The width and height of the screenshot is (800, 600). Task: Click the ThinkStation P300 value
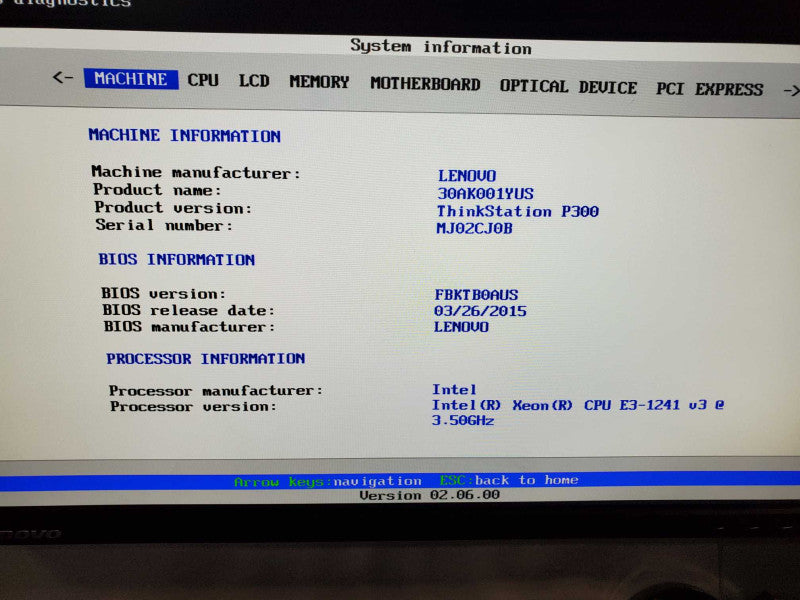click(517, 211)
